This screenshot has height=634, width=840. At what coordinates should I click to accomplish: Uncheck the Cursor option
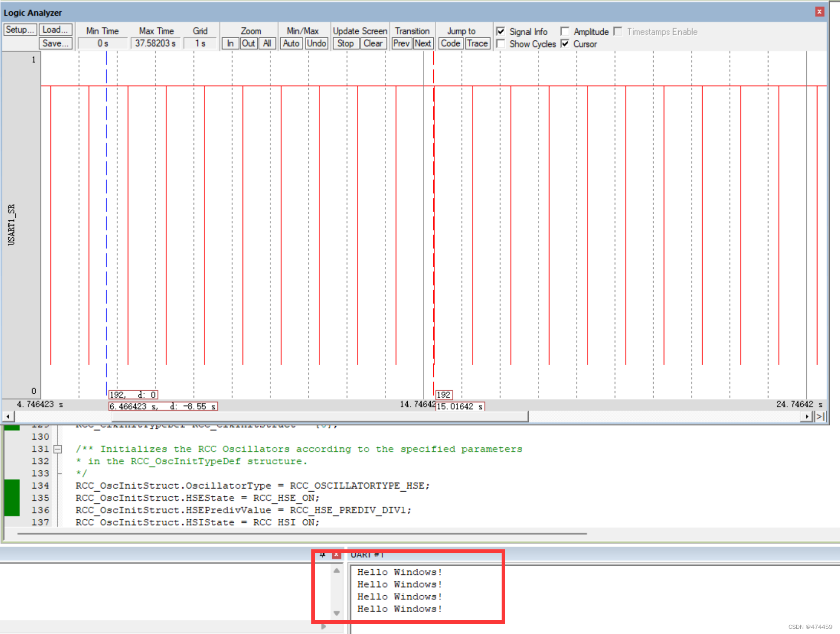point(565,44)
